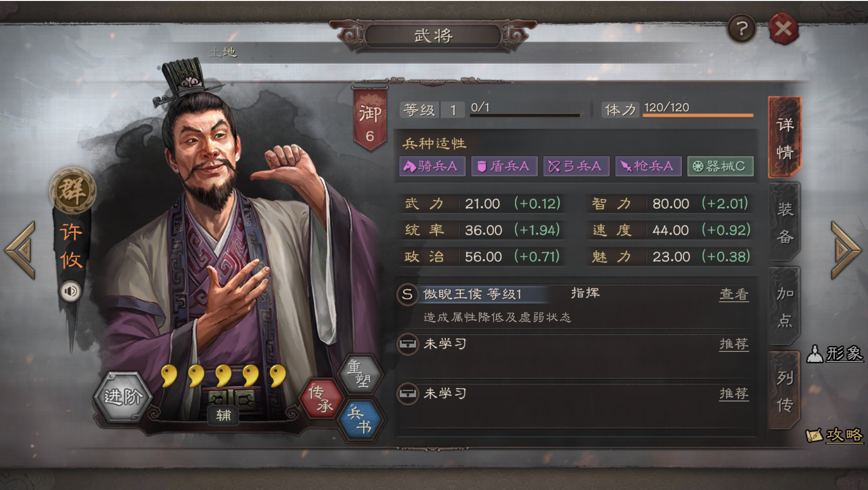868x490 pixels.
Task: Select the 器械C troop type badge
Action: click(720, 166)
